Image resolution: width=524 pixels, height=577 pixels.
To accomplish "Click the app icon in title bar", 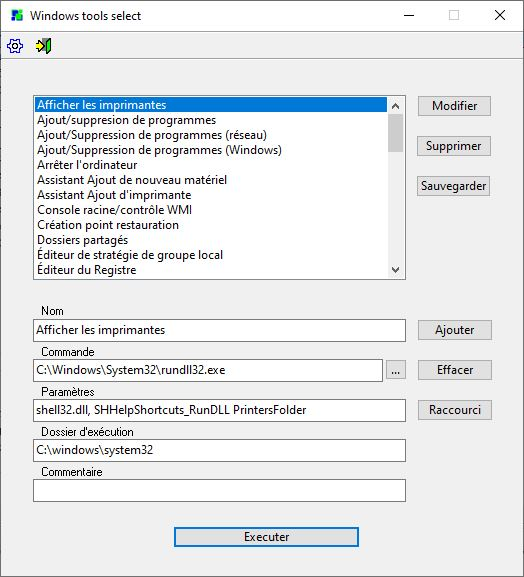I will 17,15.
